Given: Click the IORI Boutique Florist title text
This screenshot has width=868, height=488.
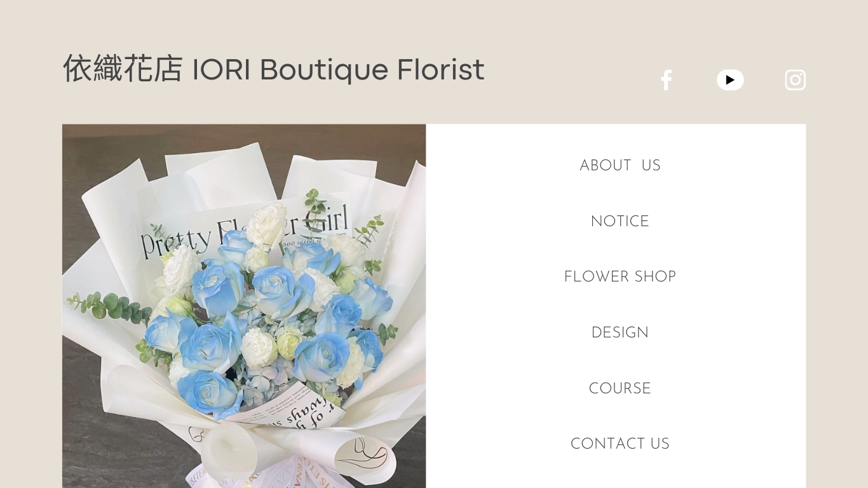Looking at the screenshot, I should click(x=338, y=70).
